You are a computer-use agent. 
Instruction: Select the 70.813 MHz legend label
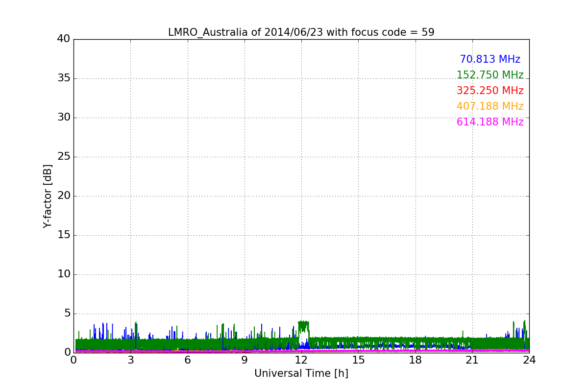[490, 59]
